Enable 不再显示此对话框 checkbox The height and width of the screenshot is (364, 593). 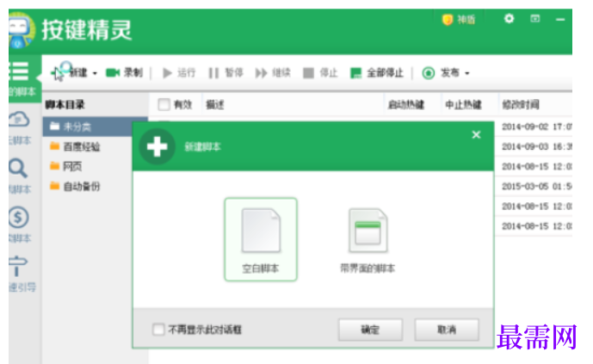(x=158, y=330)
